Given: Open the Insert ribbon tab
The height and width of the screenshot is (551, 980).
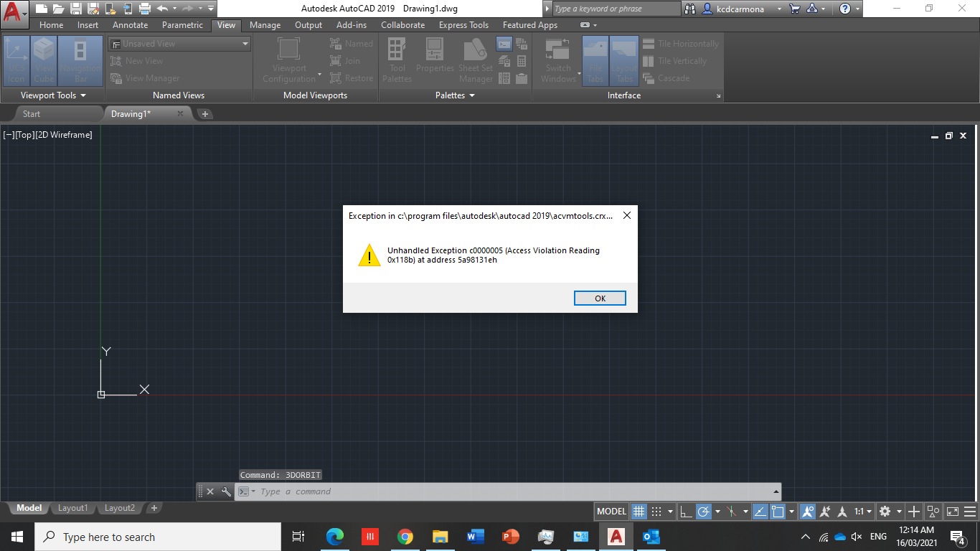Looking at the screenshot, I should pyautogui.click(x=88, y=25).
